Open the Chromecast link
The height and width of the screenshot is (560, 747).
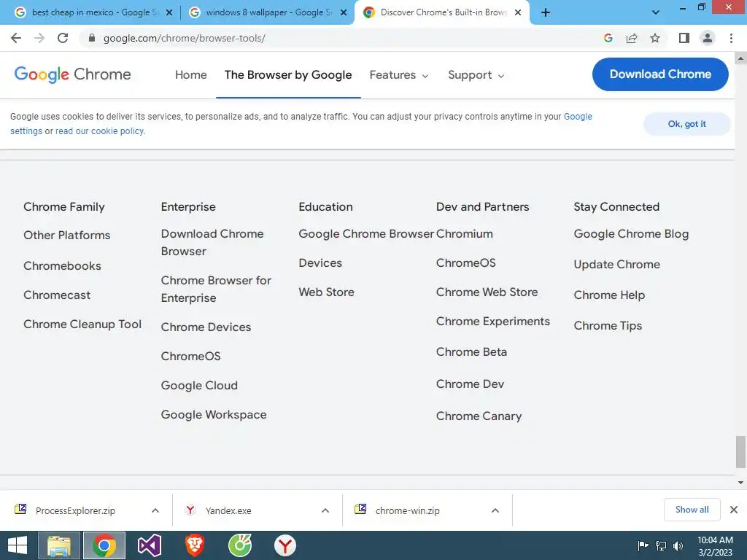point(57,295)
